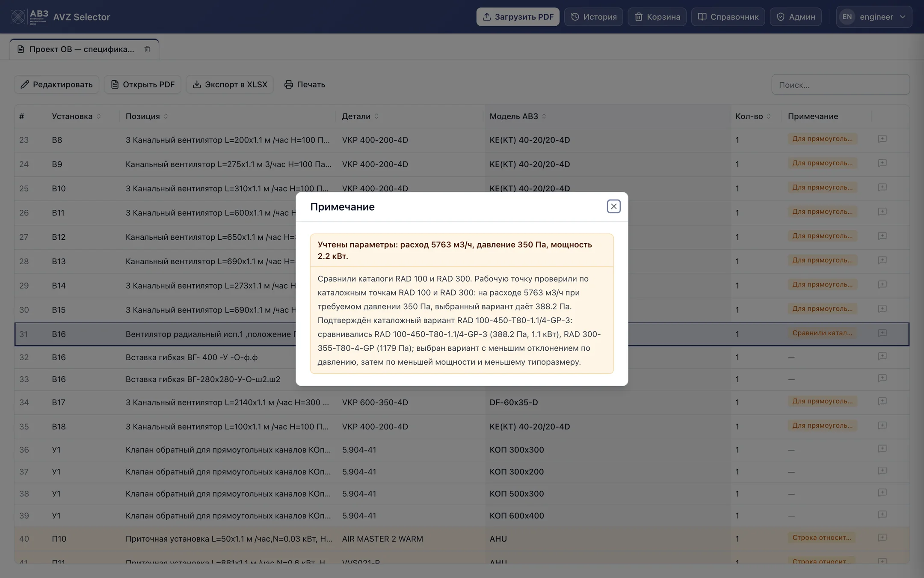This screenshot has height=578, width=924.
Task: Open note icon for row 31
Action: pos(882,333)
